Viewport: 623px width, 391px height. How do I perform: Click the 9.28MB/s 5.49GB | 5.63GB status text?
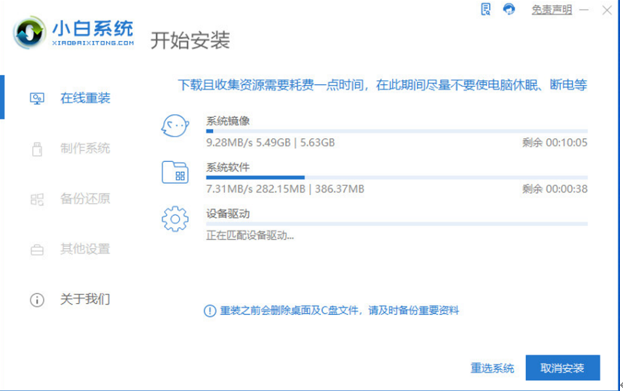270,143
